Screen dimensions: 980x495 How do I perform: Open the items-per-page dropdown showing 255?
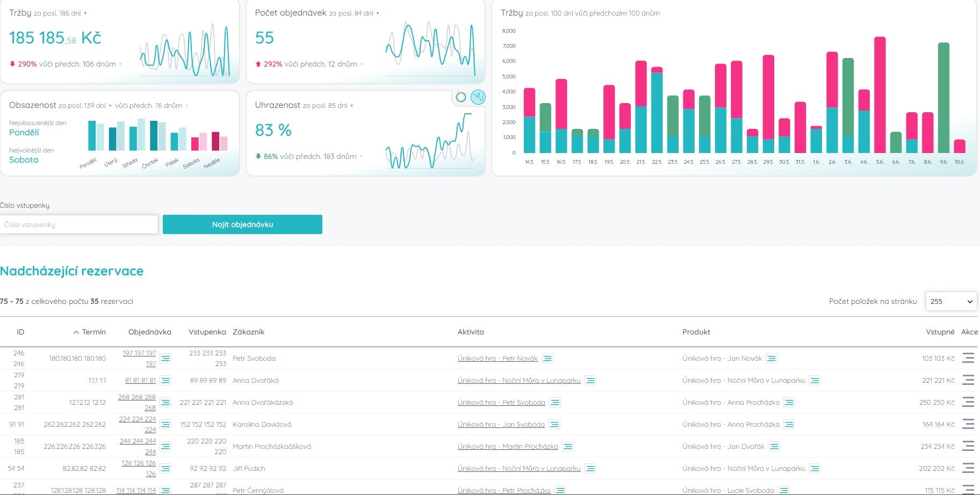tap(951, 301)
